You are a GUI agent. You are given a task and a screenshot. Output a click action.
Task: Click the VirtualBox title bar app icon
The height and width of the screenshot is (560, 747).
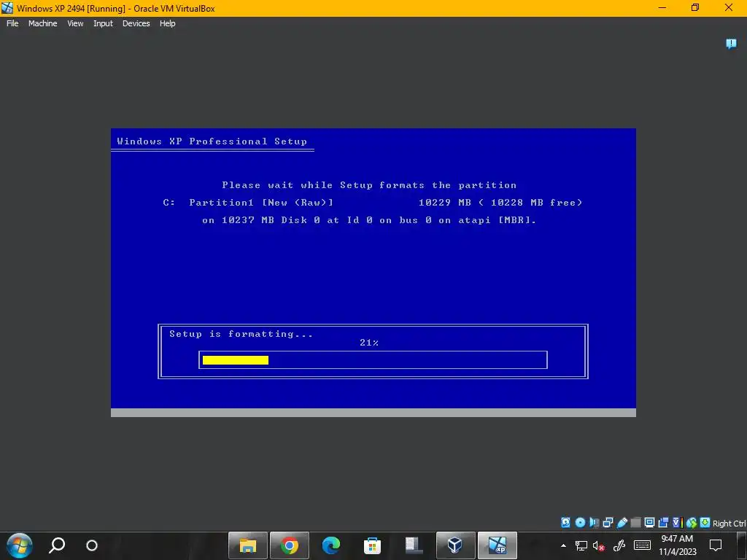click(x=7, y=8)
